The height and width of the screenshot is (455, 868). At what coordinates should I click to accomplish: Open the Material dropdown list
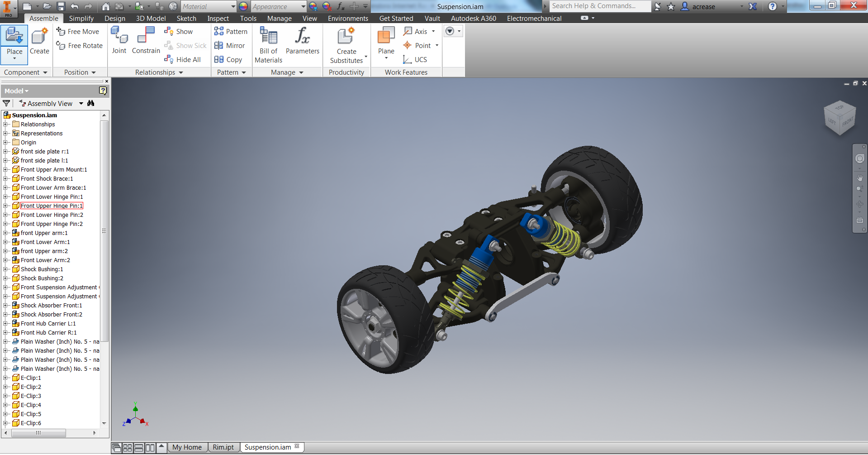233,6
